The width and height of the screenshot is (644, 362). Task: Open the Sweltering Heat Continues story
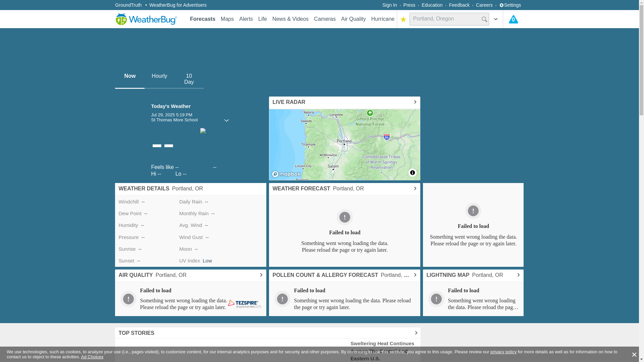pyautogui.click(x=382, y=351)
